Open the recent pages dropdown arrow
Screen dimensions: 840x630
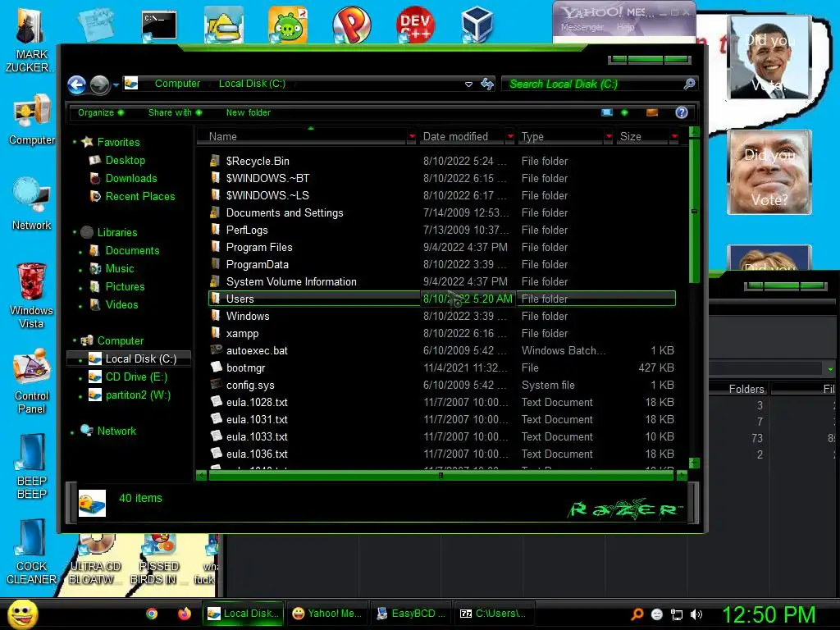tap(116, 84)
